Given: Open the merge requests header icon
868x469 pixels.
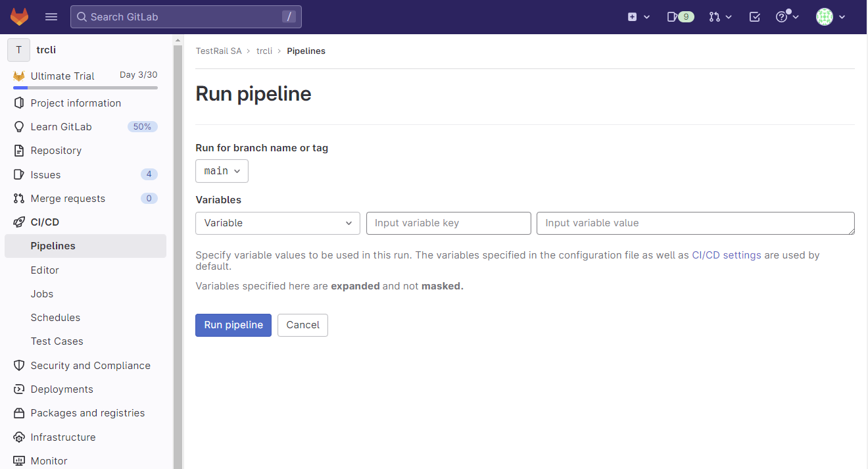Looking at the screenshot, I should click(720, 17).
